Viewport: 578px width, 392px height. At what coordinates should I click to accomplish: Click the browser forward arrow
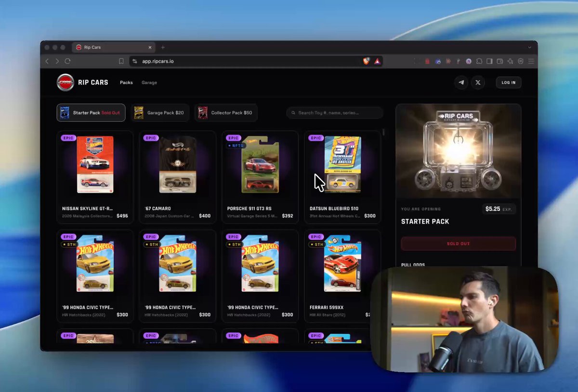click(x=57, y=61)
